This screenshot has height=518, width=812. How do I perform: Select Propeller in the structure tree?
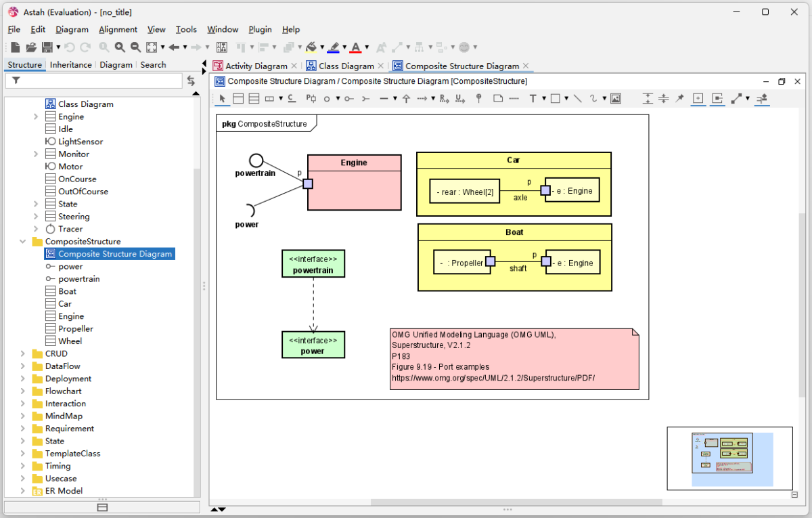75,329
